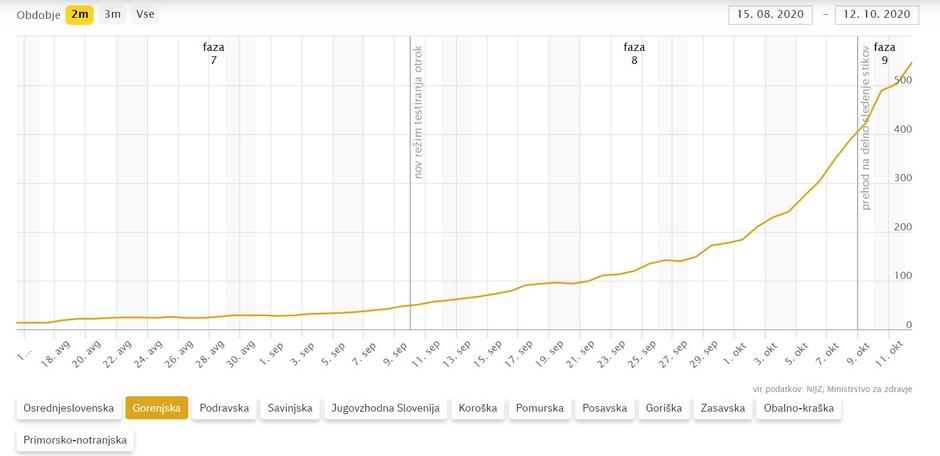This screenshot has height=456, width=940.
Task: Switch period to 3m
Action: 113,14
